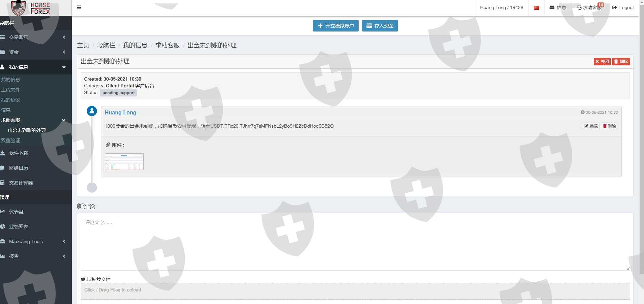Select the Chinese flag language icon
The width and height of the screenshot is (644, 304).
tap(537, 8)
